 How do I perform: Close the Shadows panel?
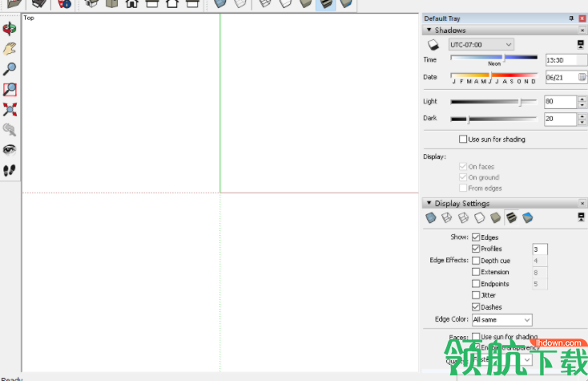582,30
